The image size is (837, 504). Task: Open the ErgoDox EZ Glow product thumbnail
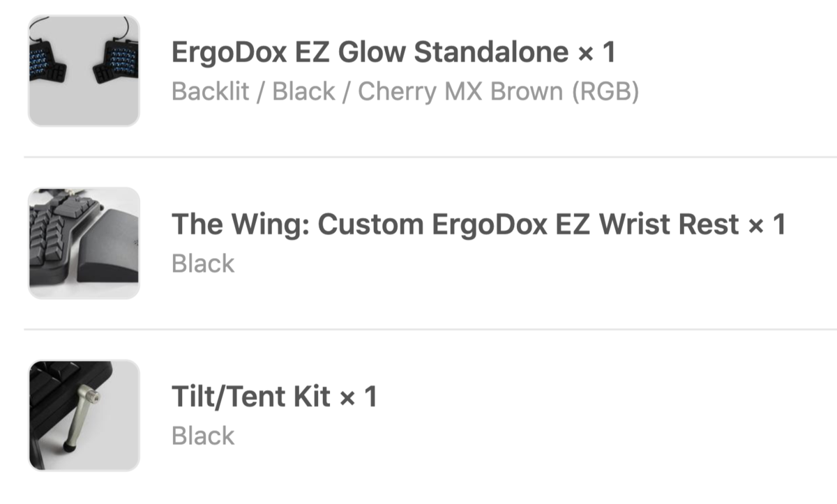[84, 71]
